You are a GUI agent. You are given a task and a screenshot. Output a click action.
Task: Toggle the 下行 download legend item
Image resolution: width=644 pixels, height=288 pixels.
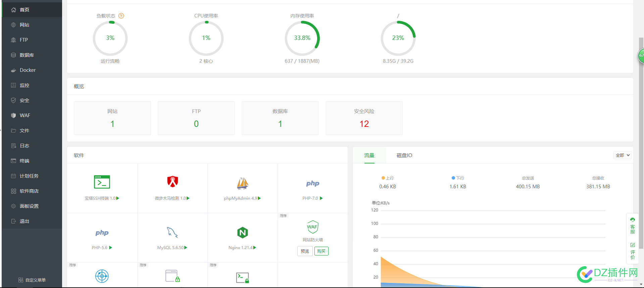tap(458, 178)
